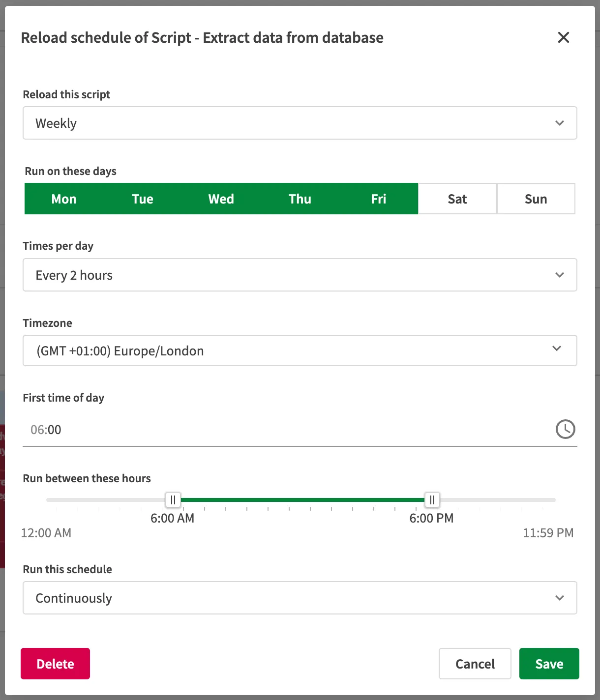Click the chevron on the Timezone selector

tap(557, 349)
